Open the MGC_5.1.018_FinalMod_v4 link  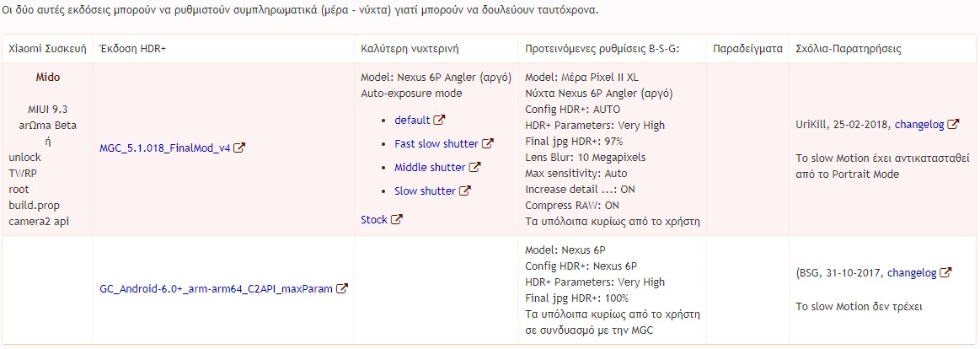point(165,148)
